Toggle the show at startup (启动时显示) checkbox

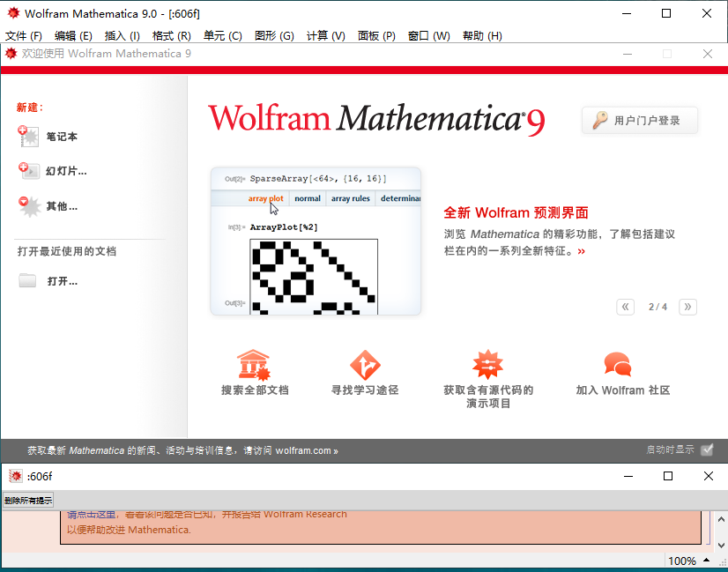[707, 449]
